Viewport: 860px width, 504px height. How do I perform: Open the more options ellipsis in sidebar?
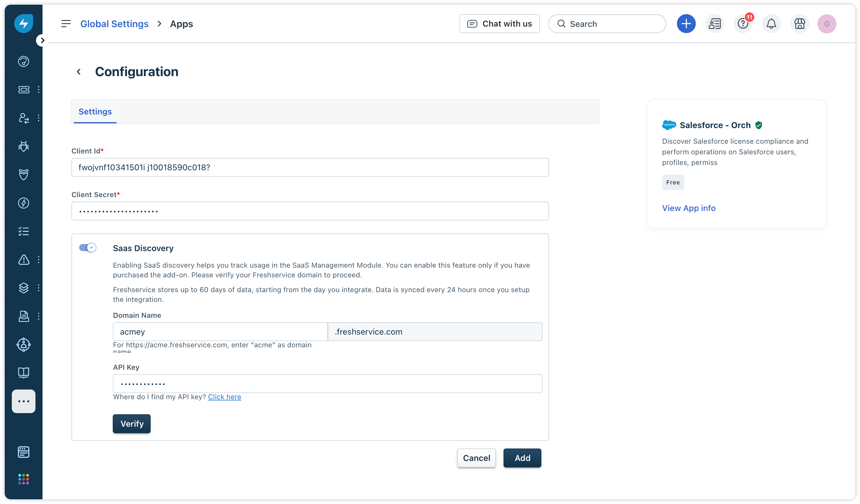tap(24, 401)
